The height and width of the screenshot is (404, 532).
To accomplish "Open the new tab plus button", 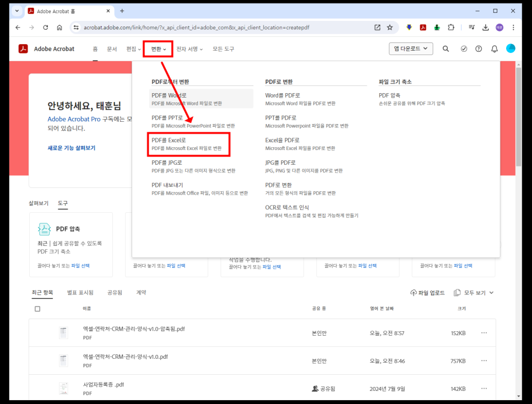I will 122,11.
